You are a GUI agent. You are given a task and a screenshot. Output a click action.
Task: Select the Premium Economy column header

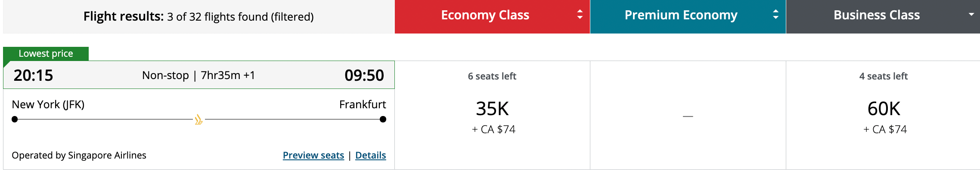688,16
